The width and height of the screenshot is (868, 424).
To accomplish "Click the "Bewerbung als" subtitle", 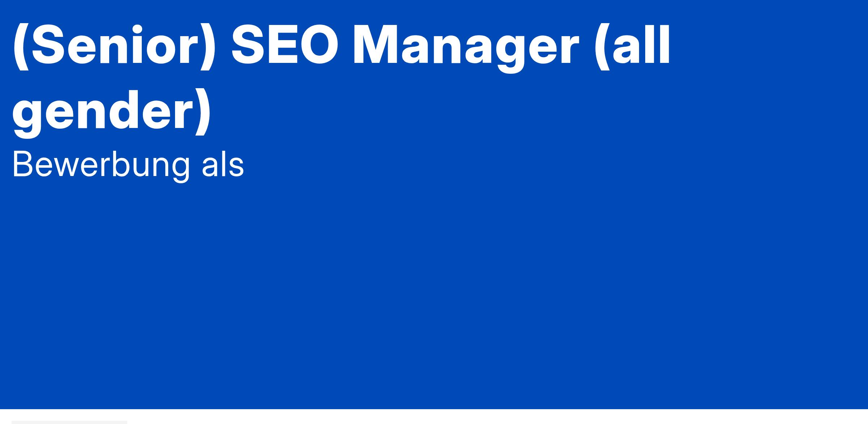I will click(128, 165).
